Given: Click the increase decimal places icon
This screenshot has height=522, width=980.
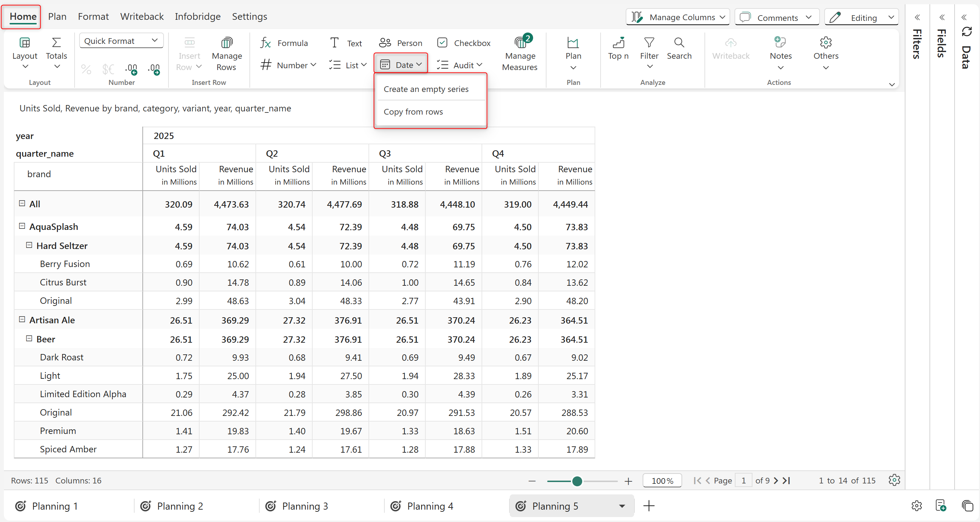Looking at the screenshot, I should click(x=154, y=69).
